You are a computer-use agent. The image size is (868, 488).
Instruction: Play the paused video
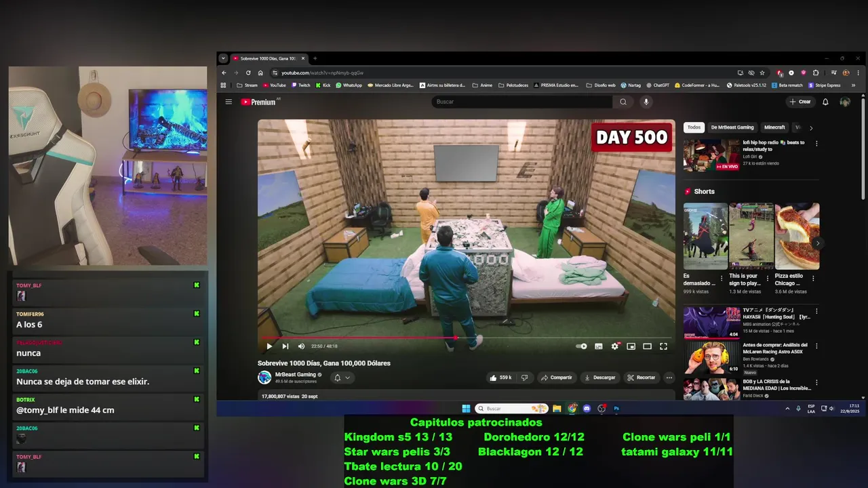tap(269, 346)
